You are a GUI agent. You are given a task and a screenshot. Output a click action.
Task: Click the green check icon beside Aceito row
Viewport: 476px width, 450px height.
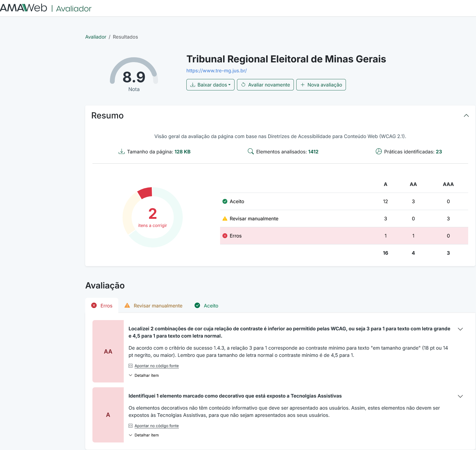pos(225,201)
